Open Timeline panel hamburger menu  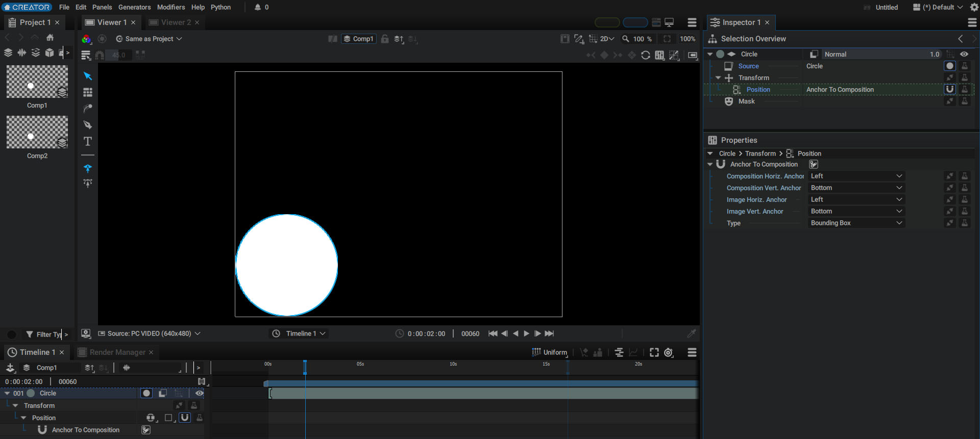(692, 352)
